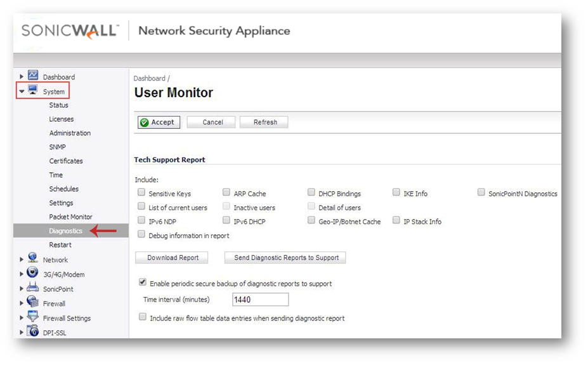588x365 pixels.
Task: Expand the Network section arrow
Action: click(22, 260)
